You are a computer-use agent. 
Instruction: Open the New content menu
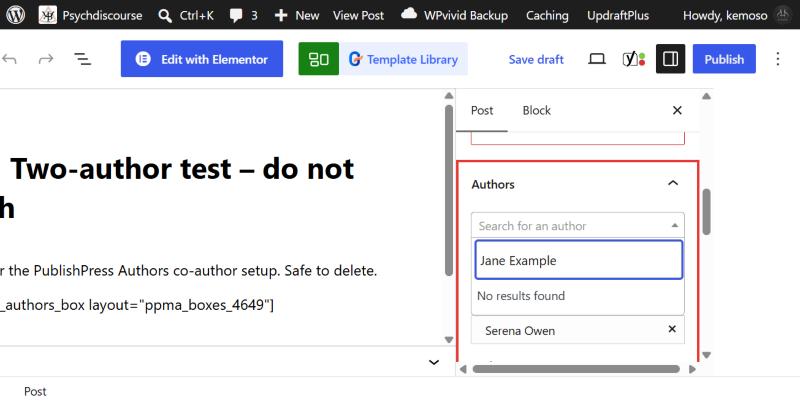(297, 16)
